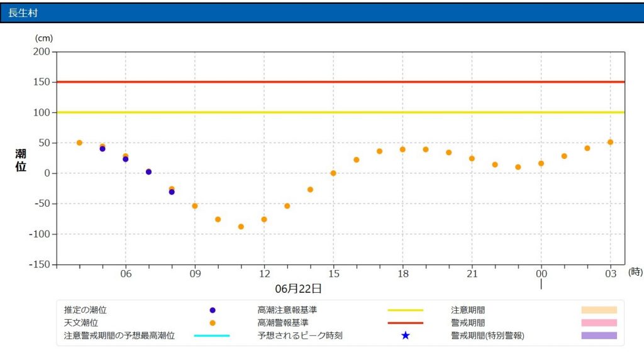Click the 天文潮位 legend label
Image resolution: width=644 pixels, height=358 pixels.
[81, 323]
